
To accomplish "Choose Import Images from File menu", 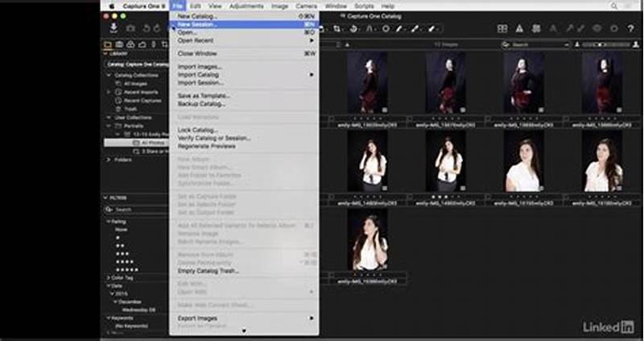I will click(245, 67).
